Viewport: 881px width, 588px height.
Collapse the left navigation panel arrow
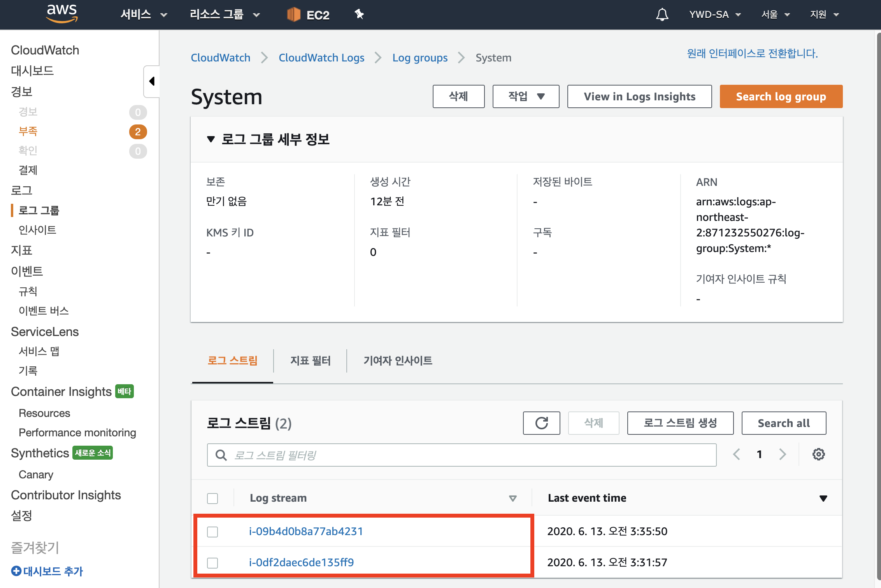(x=152, y=81)
